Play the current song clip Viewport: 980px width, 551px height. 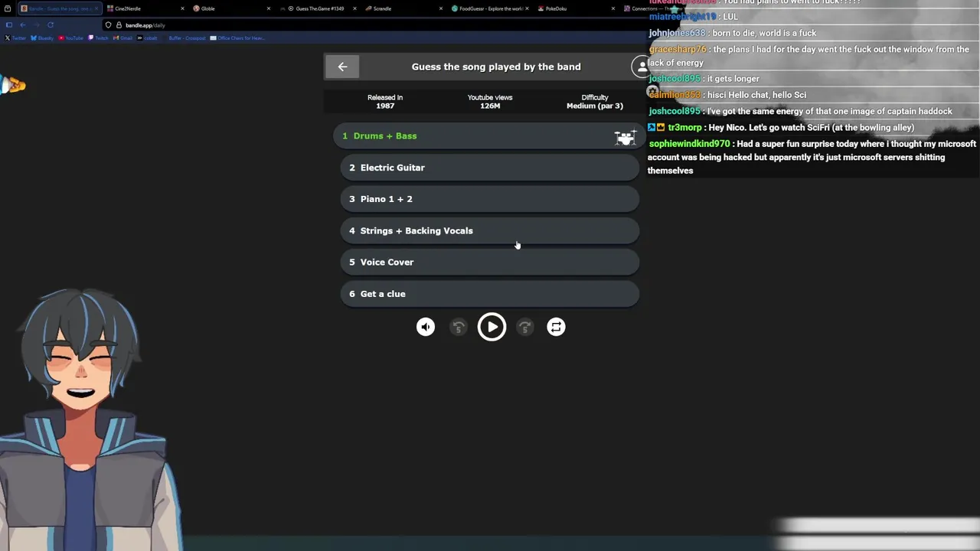tap(492, 327)
